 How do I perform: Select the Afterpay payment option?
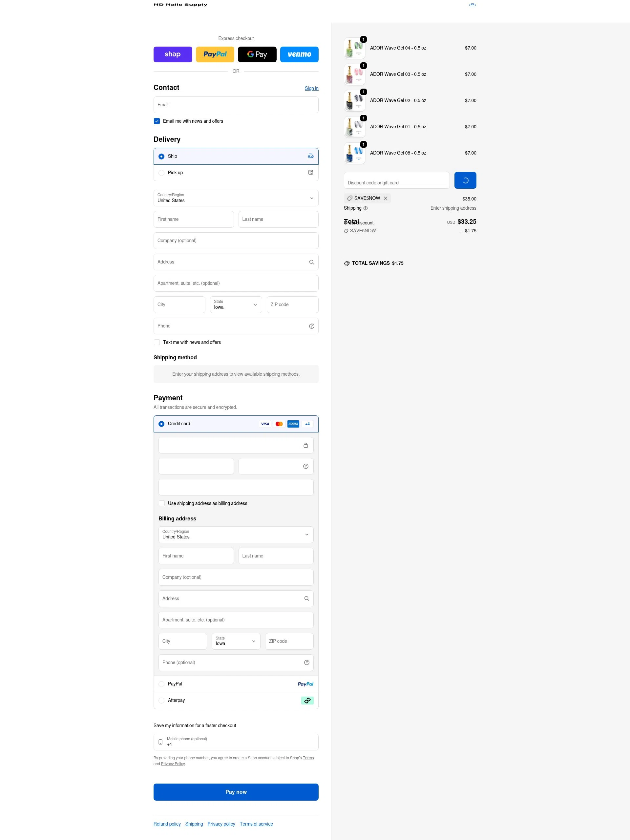click(x=161, y=700)
